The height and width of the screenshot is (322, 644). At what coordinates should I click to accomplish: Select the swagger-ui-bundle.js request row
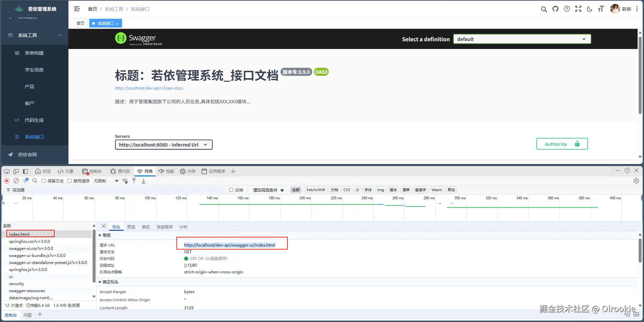tap(47, 256)
